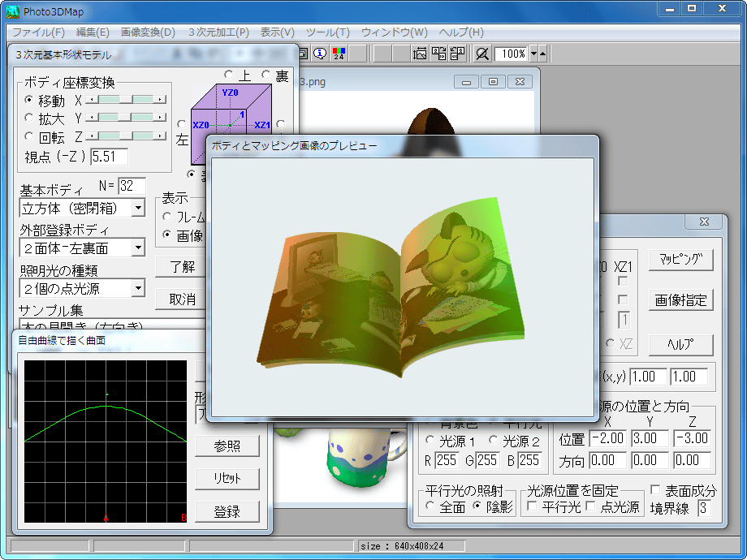Open the 画像変換(D) menu
Screen dimensions: 747x560
click(x=148, y=32)
